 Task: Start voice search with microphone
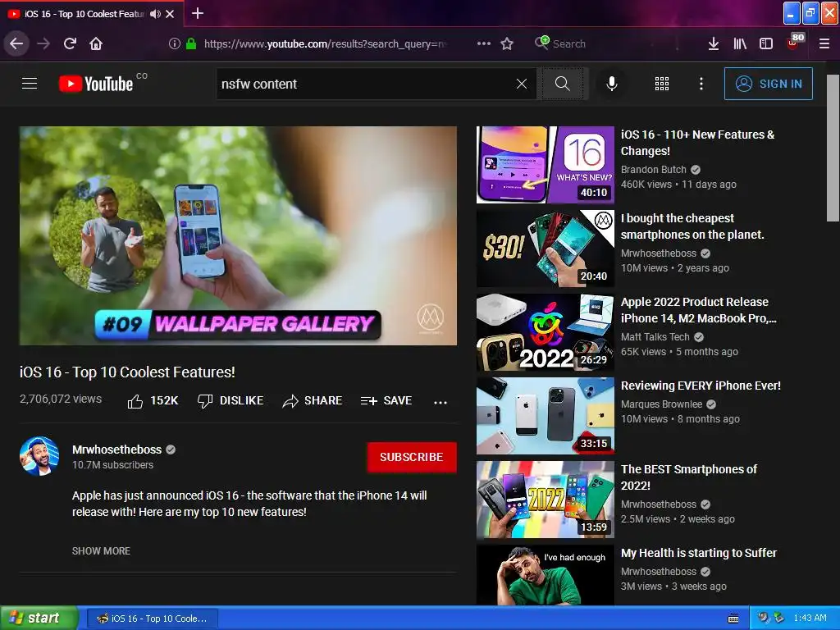(x=612, y=84)
